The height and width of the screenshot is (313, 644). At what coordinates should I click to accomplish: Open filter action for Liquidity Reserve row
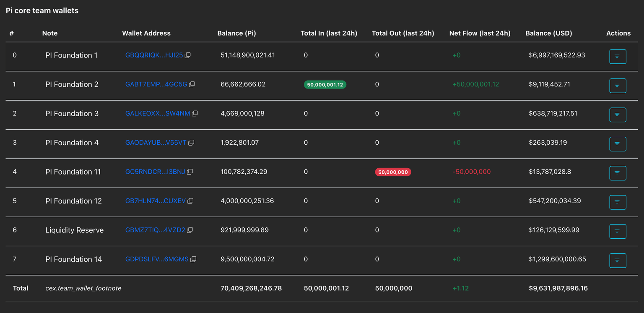tap(617, 231)
